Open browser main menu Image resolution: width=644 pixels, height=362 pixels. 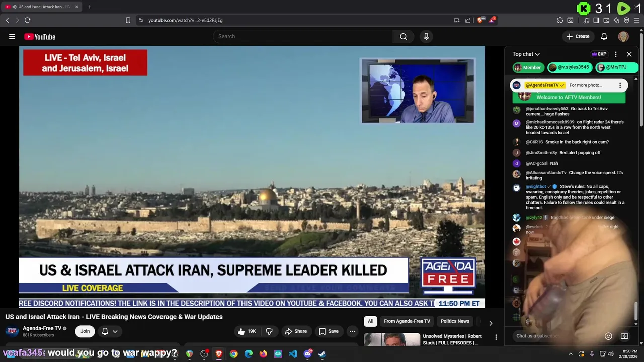pos(636,20)
